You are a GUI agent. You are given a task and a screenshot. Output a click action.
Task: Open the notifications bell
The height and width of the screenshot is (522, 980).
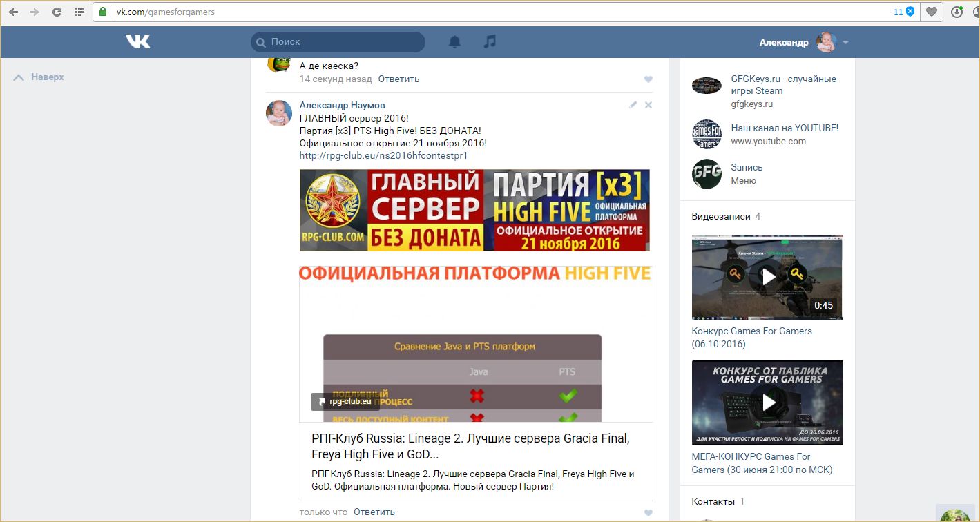tap(454, 42)
